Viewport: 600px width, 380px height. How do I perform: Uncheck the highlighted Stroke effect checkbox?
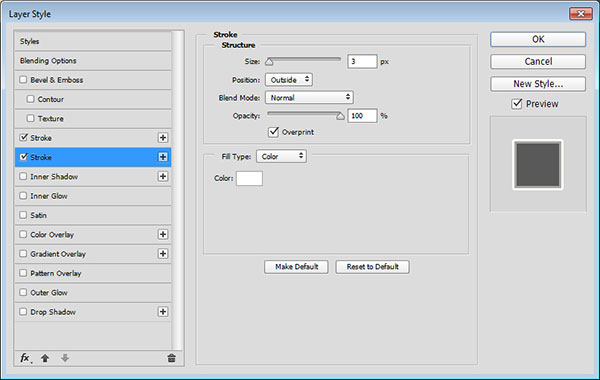coord(23,157)
